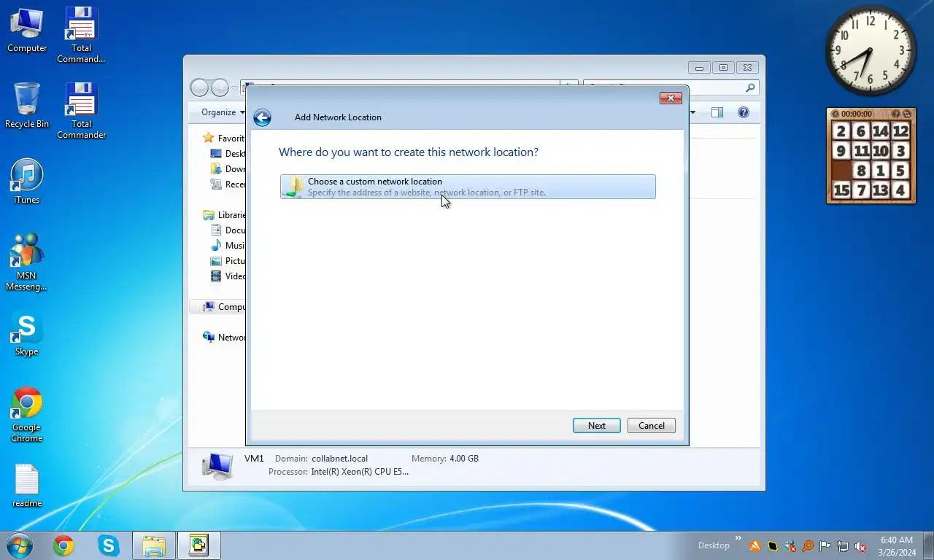Open Action Center flag tray icon
The height and width of the screenshot is (560, 934).
pos(825,546)
